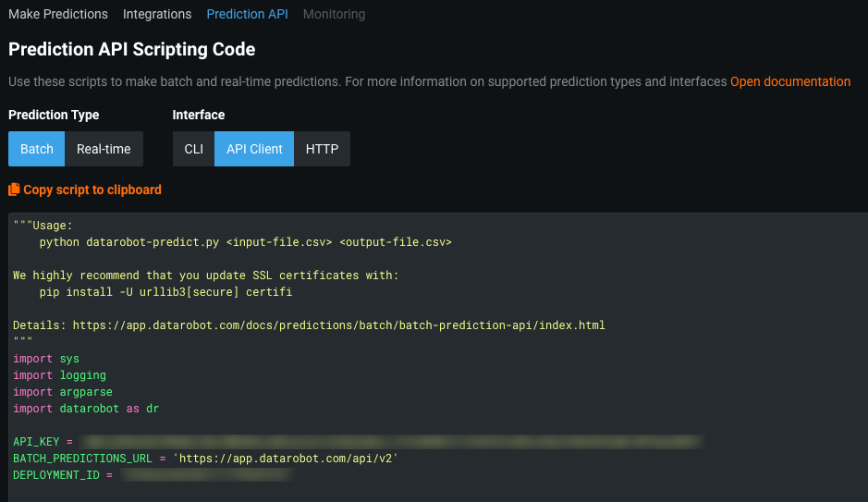Click Copy script to clipboard text
This screenshot has width=868, height=502.
(92, 190)
